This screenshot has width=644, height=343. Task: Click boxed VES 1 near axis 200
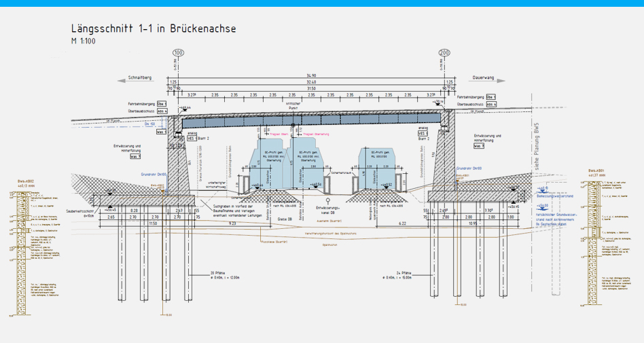click(423, 134)
